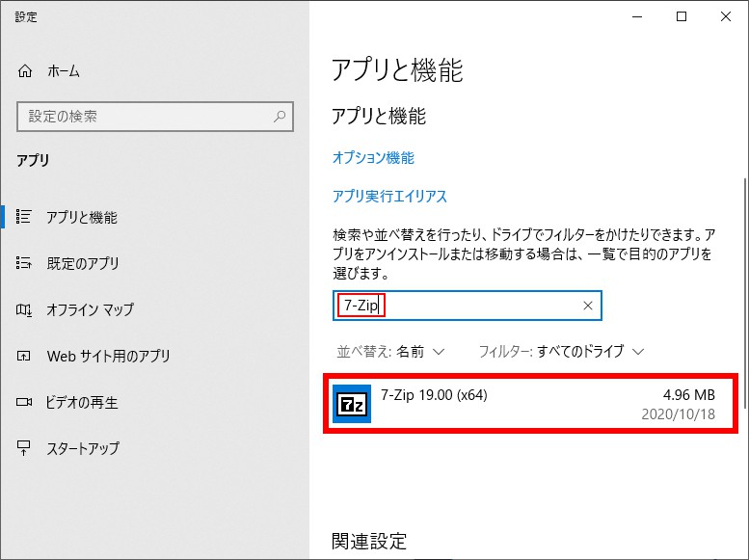The height and width of the screenshot is (560, 749).
Task: Click the 7z application icon
Action: (352, 404)
